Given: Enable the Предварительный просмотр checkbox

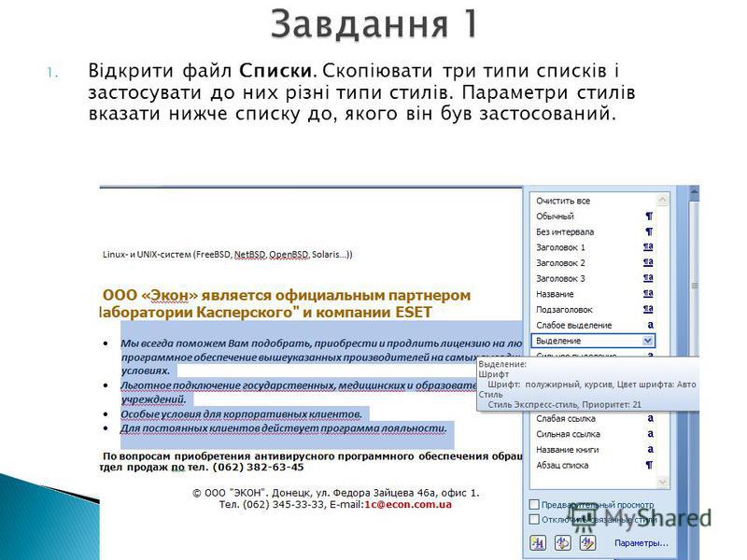Looking at the screenshot, I should point(534,504).
